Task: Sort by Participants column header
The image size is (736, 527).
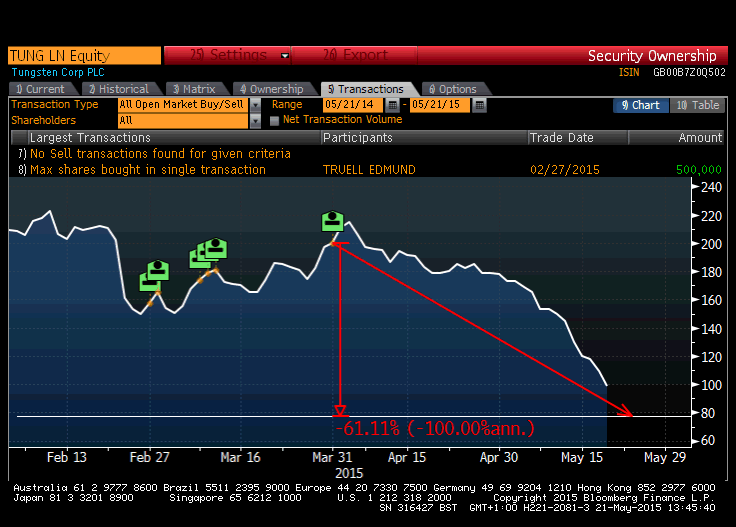Action: pos(425,137)
